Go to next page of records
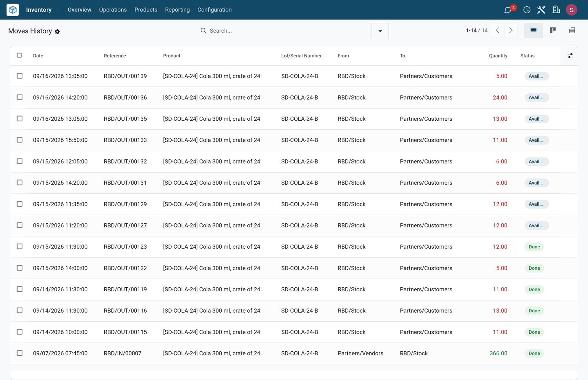The image size is (588, 380). click(511, 31)
